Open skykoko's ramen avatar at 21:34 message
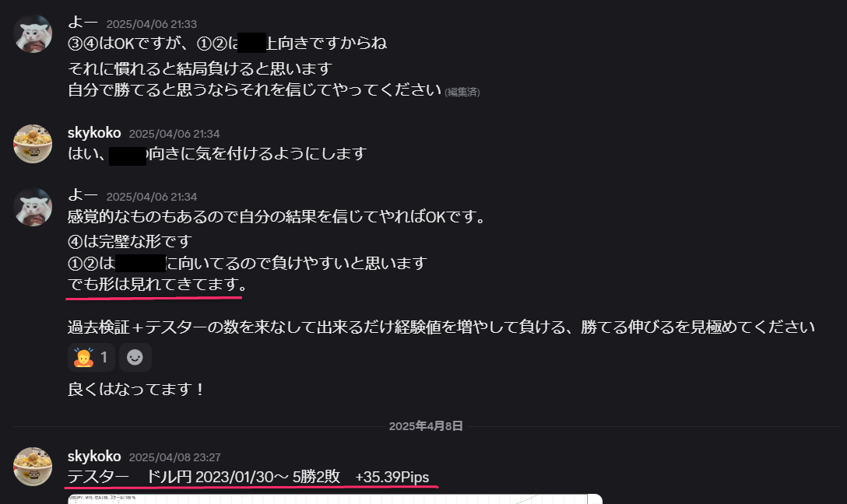The width and height of the screenshot is (847, 504). (33, 144)
